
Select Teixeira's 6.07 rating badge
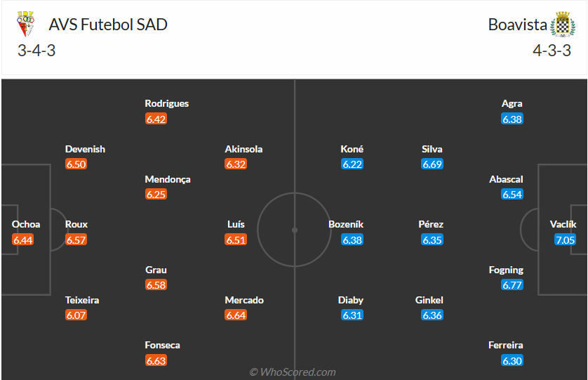point(76,315)
